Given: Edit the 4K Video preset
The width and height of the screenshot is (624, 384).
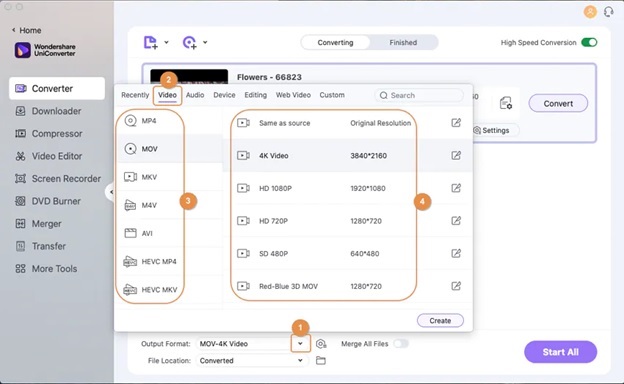Looking at the screenshot, I should (456, 155).
